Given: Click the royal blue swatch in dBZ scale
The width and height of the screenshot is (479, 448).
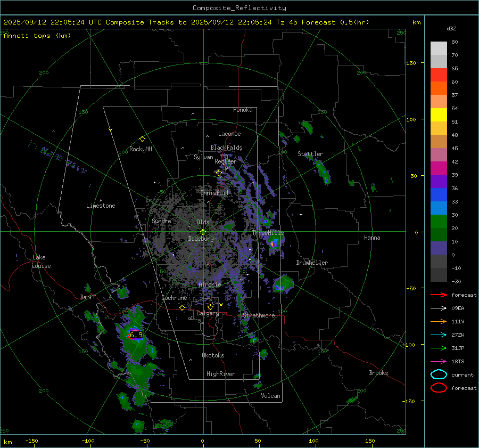Looking at the screenshot, I should pyautogui.click(x=439, y=195).
